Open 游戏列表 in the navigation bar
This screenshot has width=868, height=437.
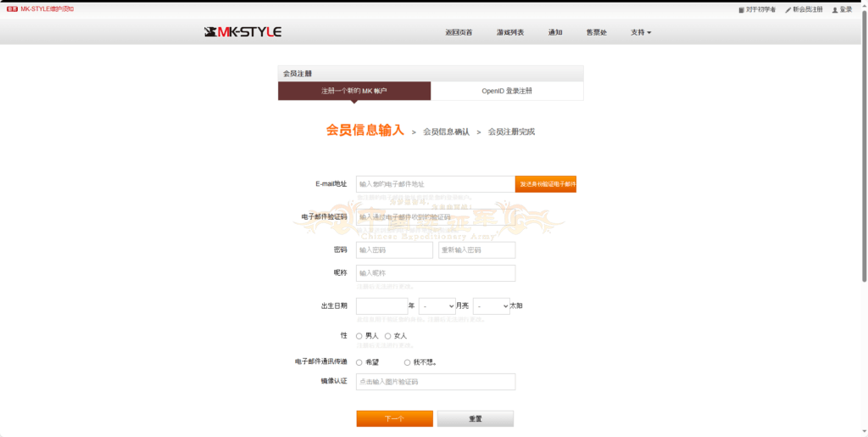pyautogui.click(x=510, y=32)
